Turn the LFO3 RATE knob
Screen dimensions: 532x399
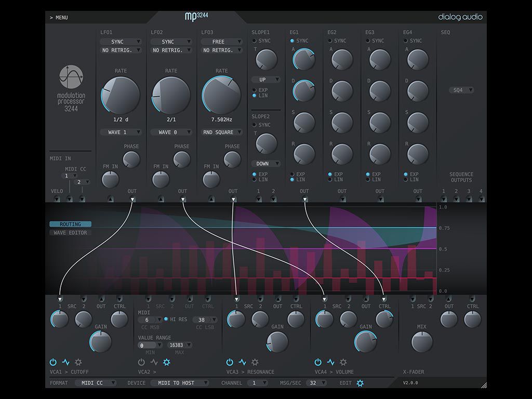click(221, 94)
